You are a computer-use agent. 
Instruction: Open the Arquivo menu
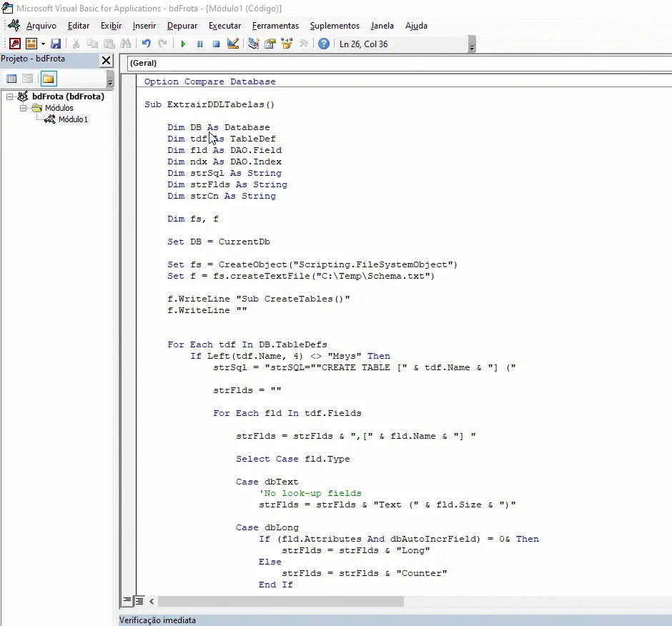point(41,26)
